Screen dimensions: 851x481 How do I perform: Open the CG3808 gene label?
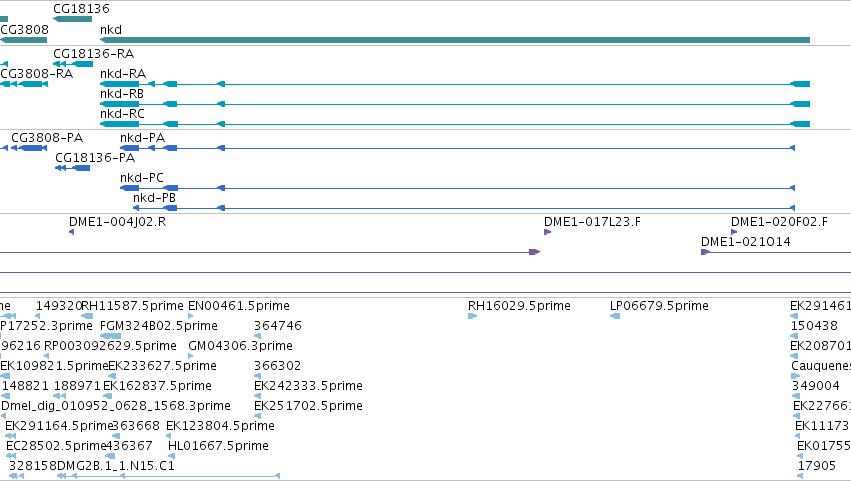tap(24, 30)
